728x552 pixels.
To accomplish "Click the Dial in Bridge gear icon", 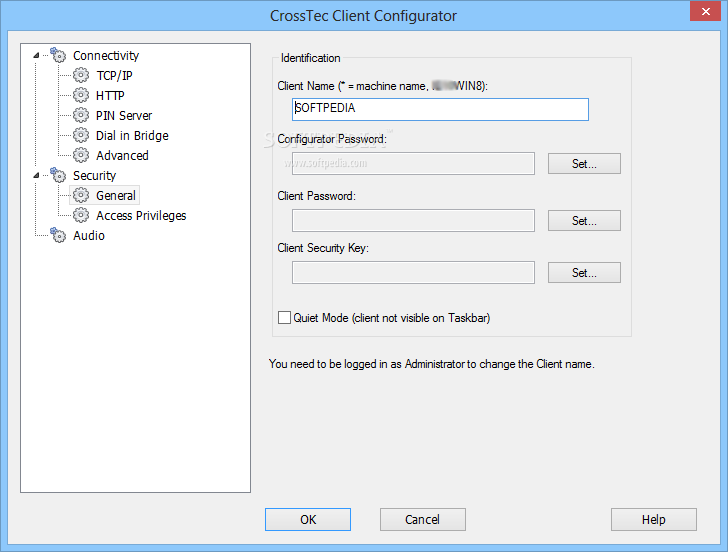I will (x=81, y=135).
